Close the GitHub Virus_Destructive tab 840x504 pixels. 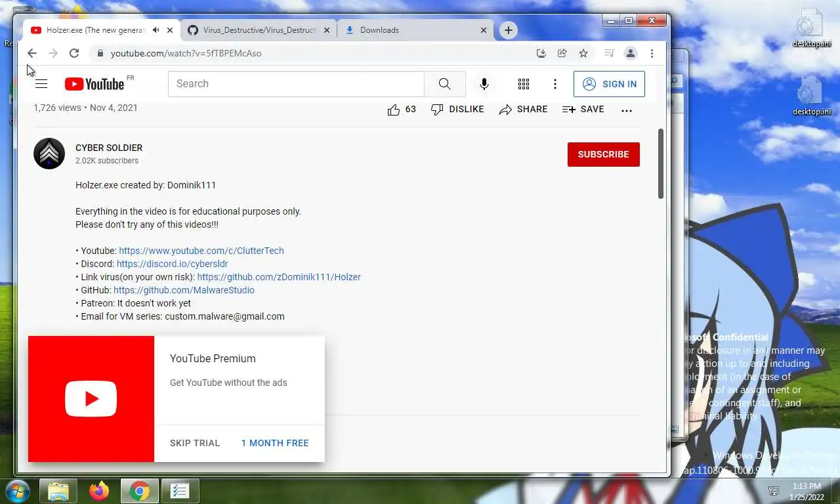(x=327, y=30)
